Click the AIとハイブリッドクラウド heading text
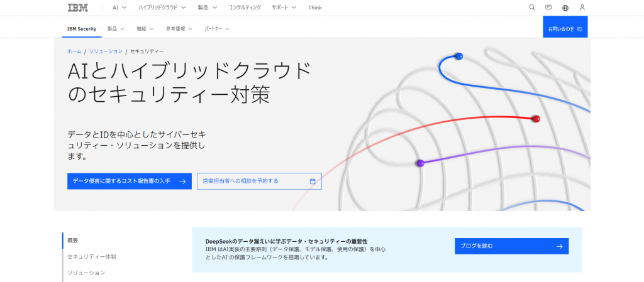This screenshot has width=644, height=282. click(x=189, y=83)
